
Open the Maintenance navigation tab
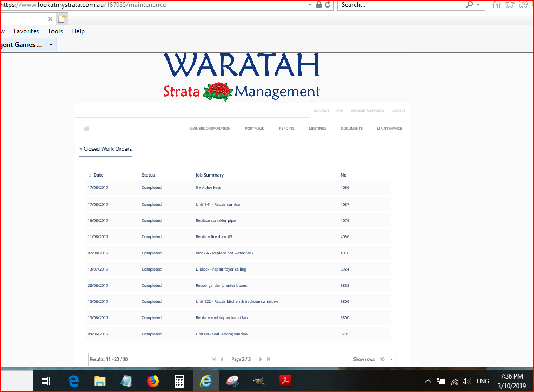pos(389,129)
